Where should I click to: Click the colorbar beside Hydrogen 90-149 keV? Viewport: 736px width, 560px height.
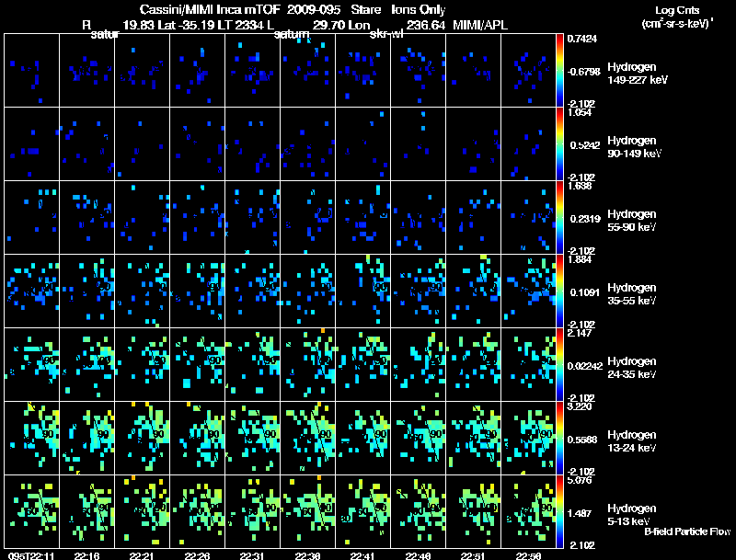point(559,144)
